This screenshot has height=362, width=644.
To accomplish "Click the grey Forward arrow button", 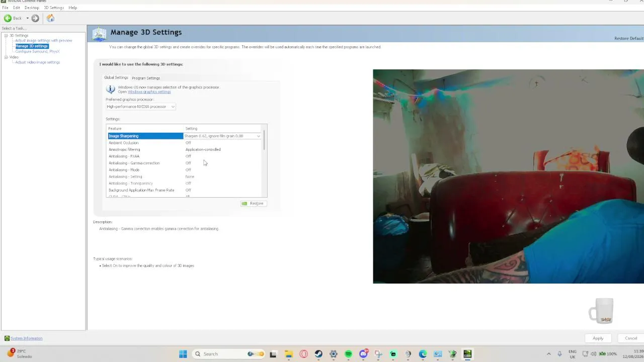I will pos(35,18).
